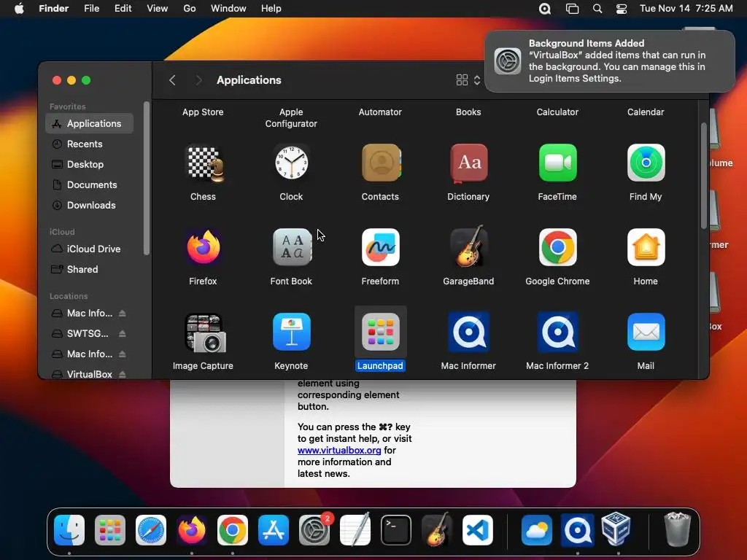747x560 pixels.
Task: Eject the SWTSG volume in sidebar
Action: tap(123, 334)
